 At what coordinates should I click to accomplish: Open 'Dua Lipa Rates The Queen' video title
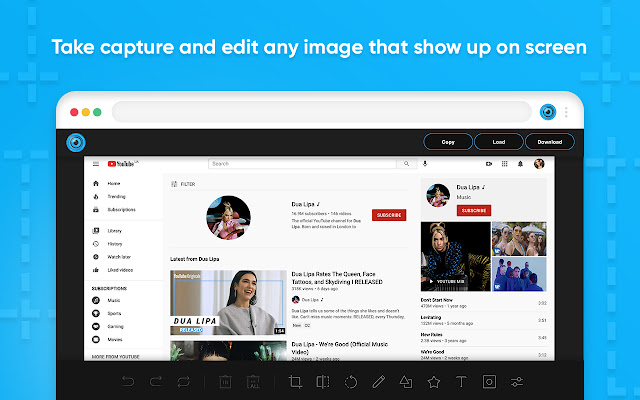click(337, 278)
